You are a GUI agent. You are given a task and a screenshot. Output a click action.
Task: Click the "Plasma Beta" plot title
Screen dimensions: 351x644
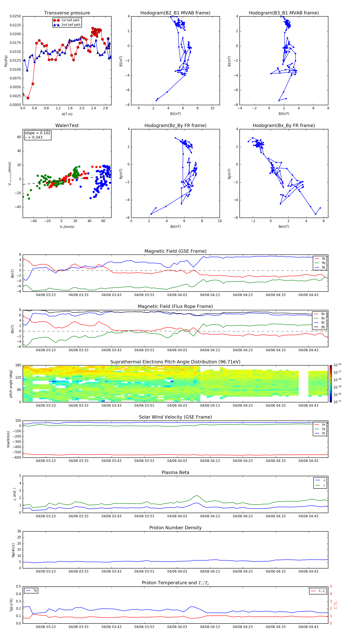[x=175, y=472]
